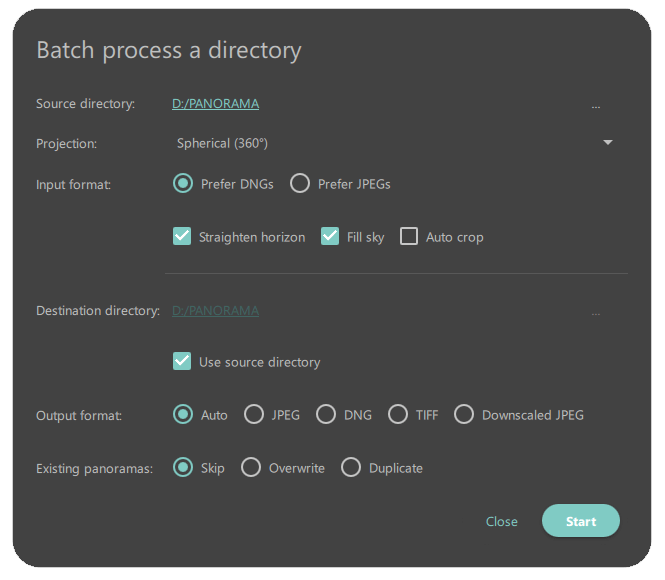This screenshot has height=580, width=665.
Task: Click the Destination directory: label
Action: [98, 311]
